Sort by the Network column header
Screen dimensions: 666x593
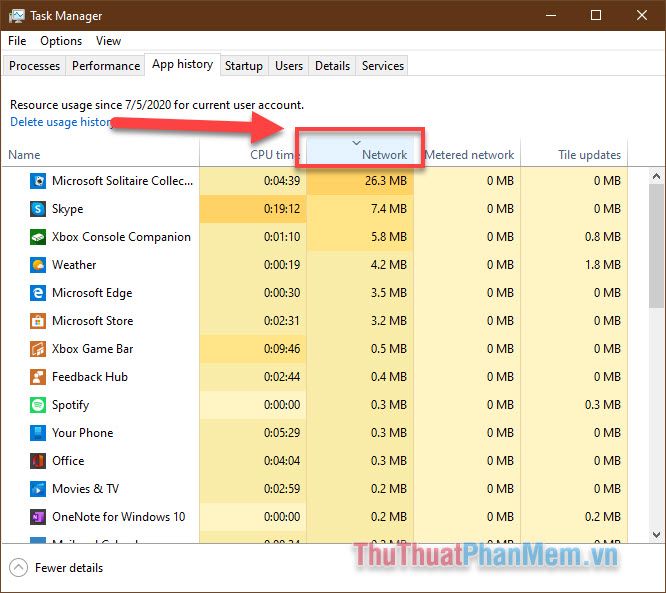(x=360, y=152)
